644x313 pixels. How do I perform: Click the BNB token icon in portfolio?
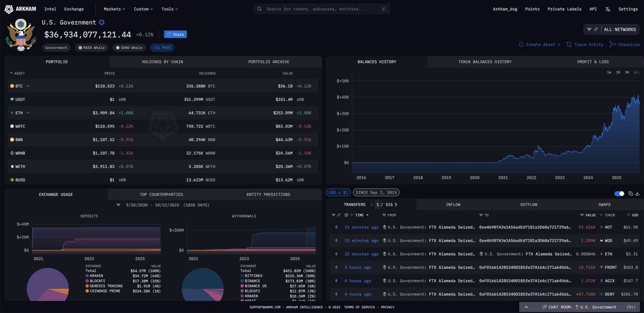click(x=12, y=139)
